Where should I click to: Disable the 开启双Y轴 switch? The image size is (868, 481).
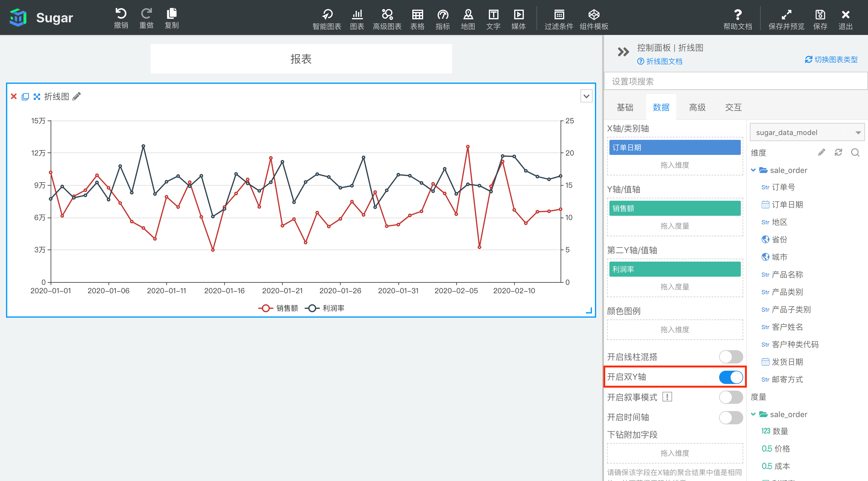(x=731, y=377)
